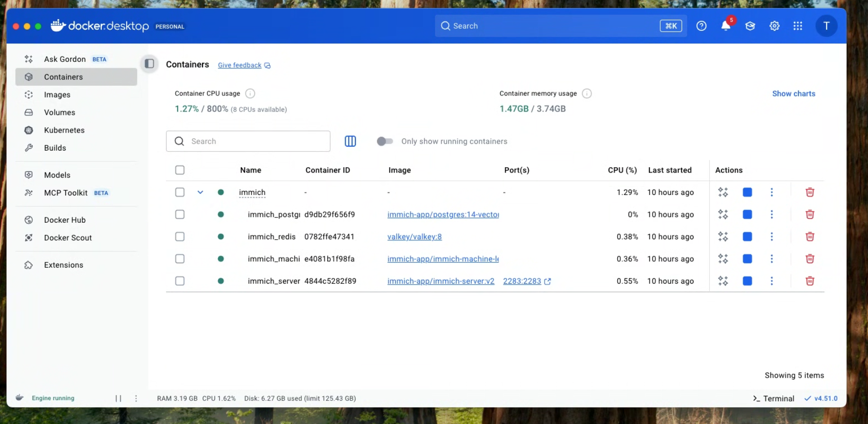
Task: Focus the containers Search field
Action: 248,141
